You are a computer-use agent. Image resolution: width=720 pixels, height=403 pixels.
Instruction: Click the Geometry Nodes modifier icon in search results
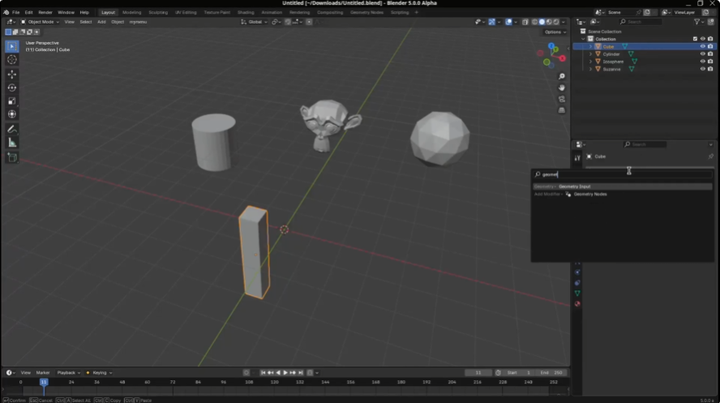coord(568,194)
